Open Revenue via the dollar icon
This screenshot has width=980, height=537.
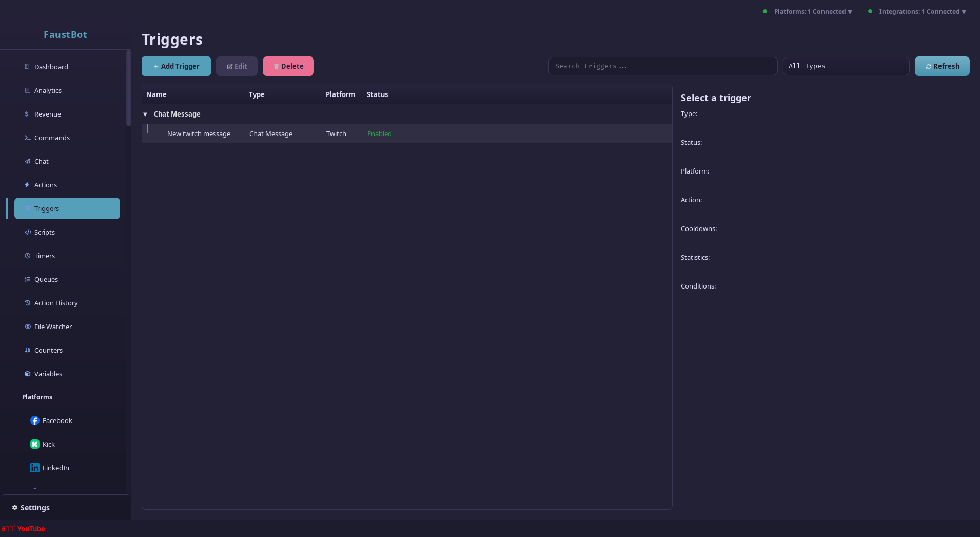coord(27,114)
